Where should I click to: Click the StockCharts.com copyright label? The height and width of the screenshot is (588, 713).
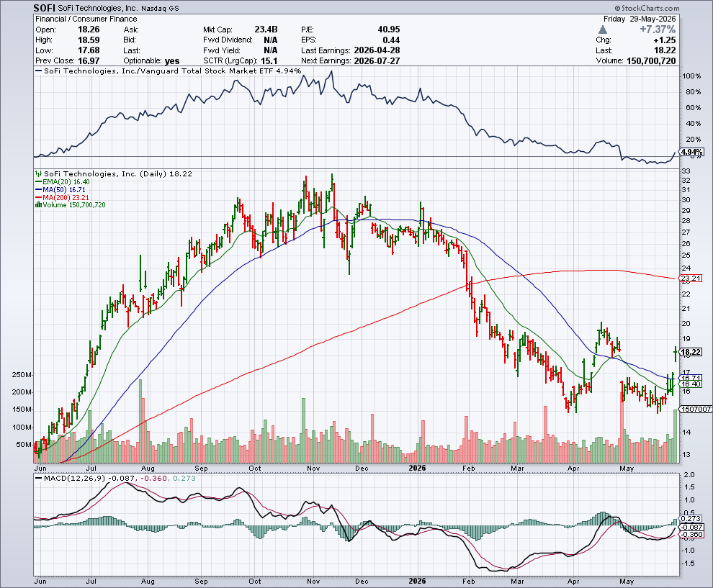(647, 8)
